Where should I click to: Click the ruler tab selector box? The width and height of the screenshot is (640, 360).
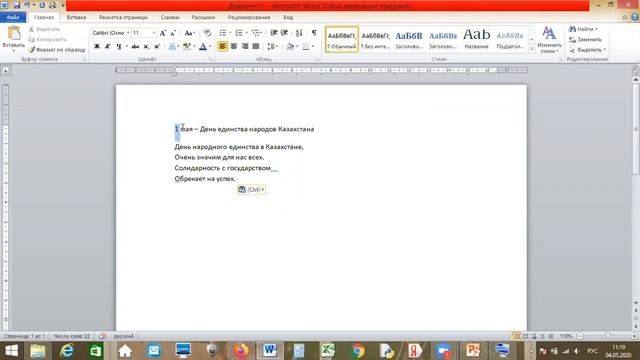pyautogui.click(x=6, y=70)
